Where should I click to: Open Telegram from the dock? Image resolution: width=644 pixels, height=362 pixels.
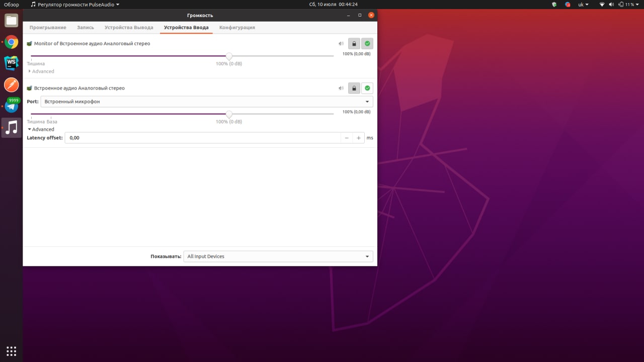(12, 106)
